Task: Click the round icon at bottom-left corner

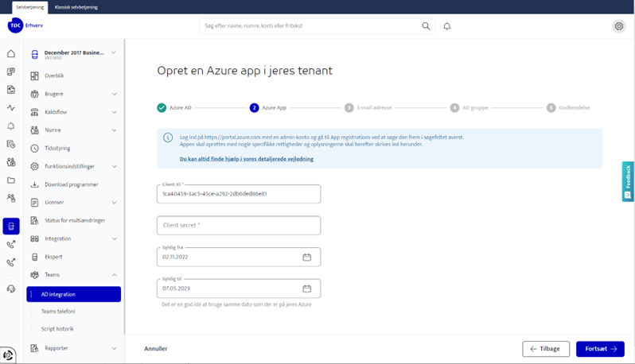Action: click(8, 355)
